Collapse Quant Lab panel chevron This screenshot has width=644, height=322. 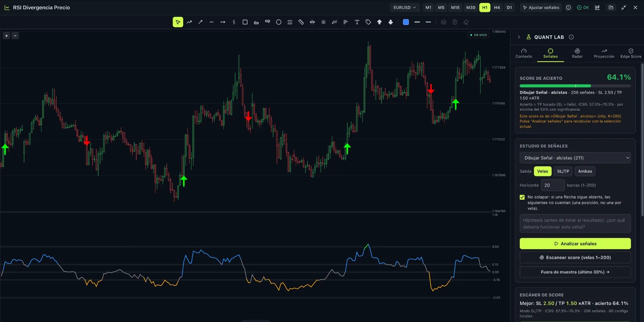519,37
